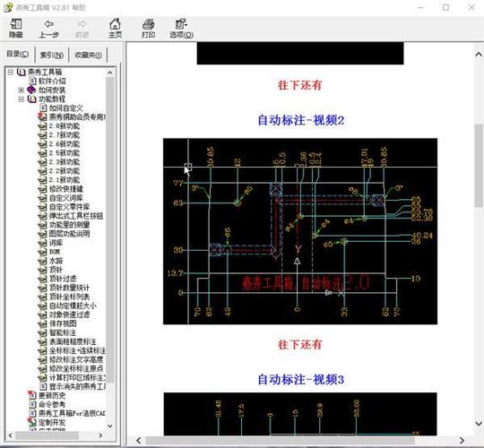
Task: Open the 2.2新功能 topic
Action: [65, 171]
